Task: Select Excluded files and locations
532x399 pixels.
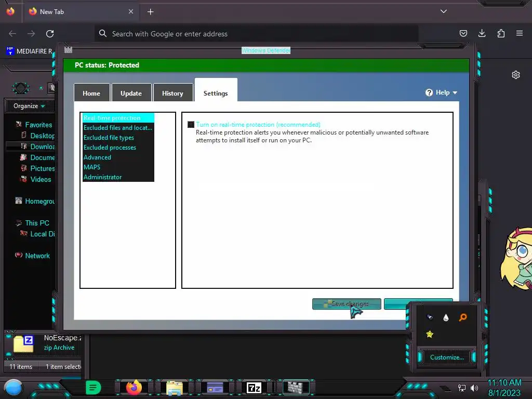Action: pos(118,128)
